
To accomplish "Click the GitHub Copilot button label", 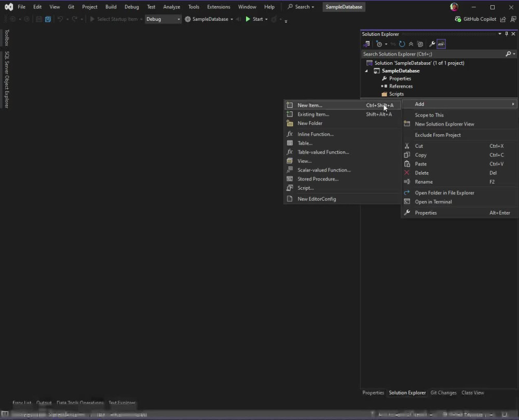I will pos(479,19).
